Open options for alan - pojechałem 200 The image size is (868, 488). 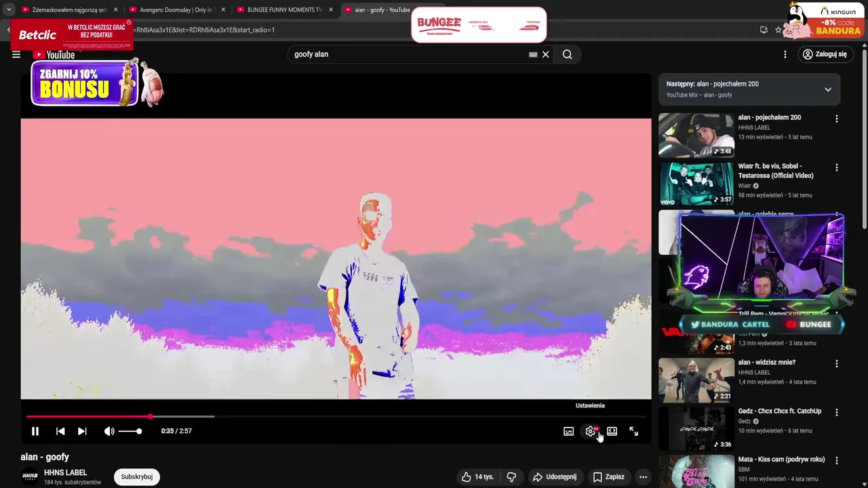point(837,119)
